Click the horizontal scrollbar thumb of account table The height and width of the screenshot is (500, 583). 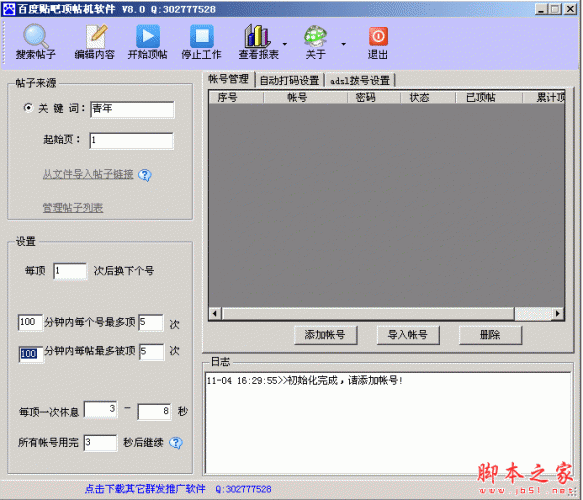(368, 313)
